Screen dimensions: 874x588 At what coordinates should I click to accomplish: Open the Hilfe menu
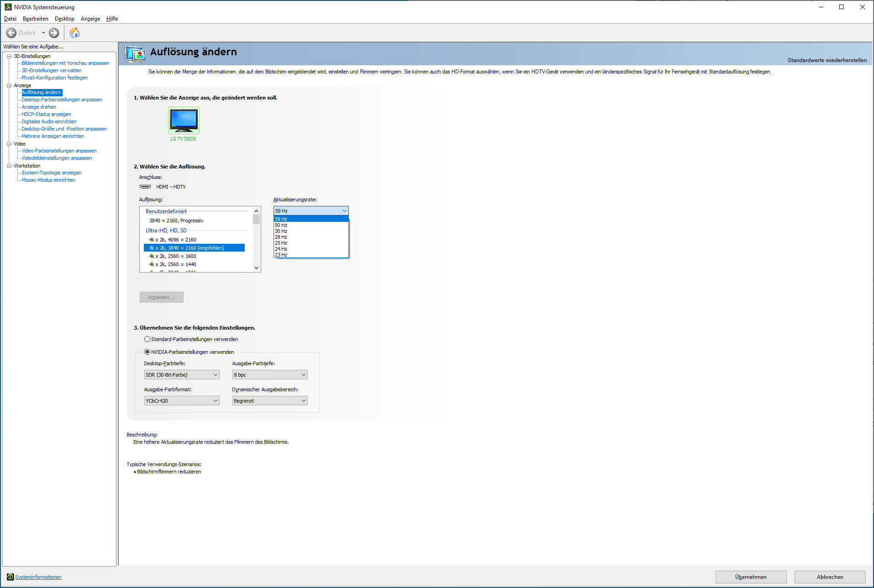tap(112, 19)
